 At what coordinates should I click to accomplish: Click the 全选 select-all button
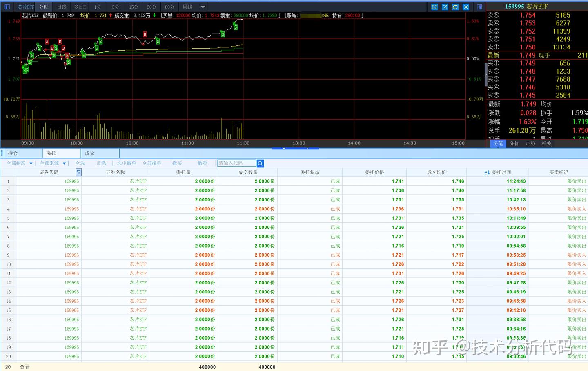(x=80, y=163)
